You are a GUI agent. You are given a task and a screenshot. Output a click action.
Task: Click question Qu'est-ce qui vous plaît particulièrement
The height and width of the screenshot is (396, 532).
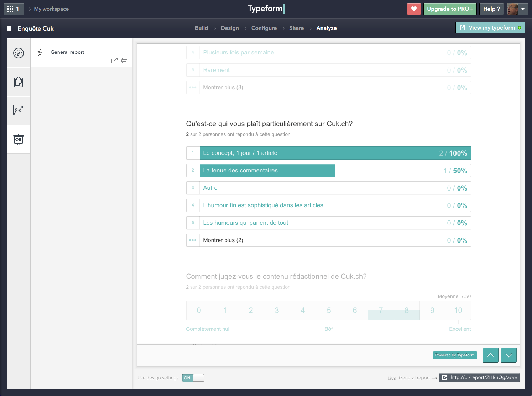269,124
